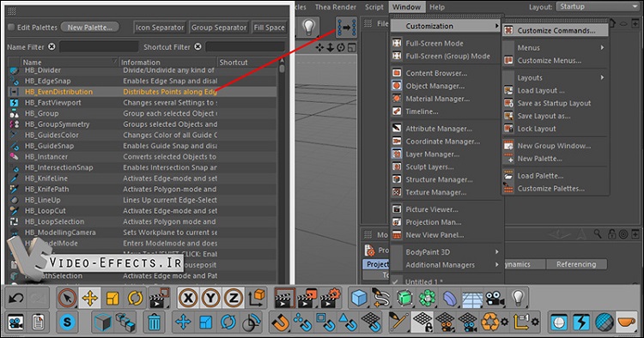Add a Camera object from toolbar
This screenshot has height=338, width=644.
[x=495, y=299]
